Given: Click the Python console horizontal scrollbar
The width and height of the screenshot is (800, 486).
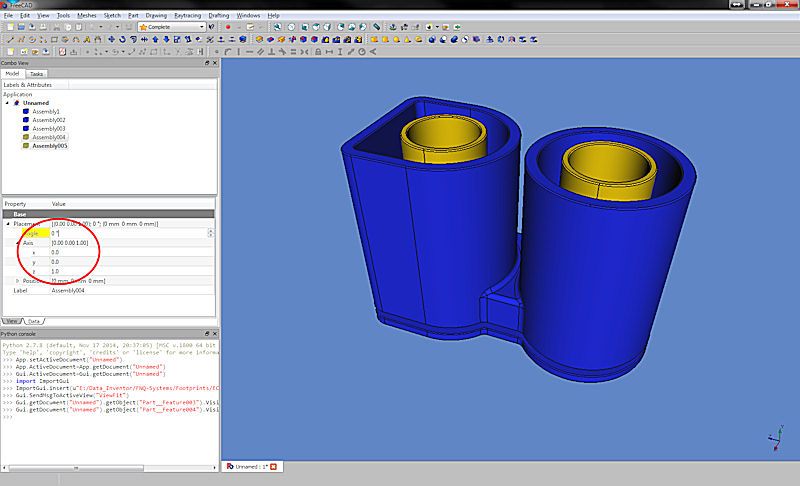Looking at the screenshot, I should tap(109, 468).
